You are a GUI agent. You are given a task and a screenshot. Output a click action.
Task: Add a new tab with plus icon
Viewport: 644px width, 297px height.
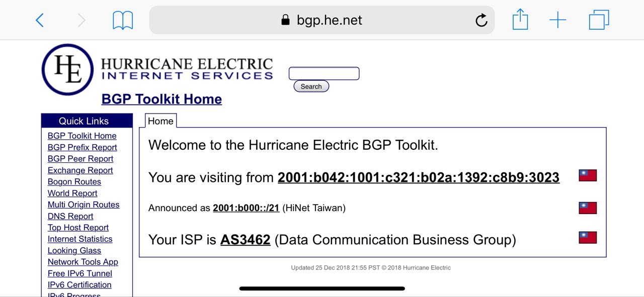click(x=557, y=20)
